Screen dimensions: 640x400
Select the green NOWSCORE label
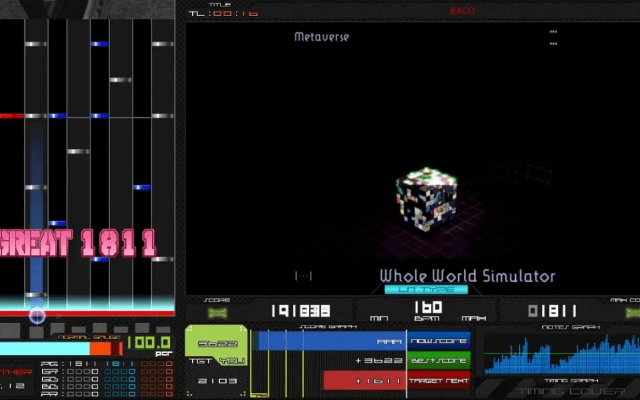pyautogui.click(x=438, y=341)
